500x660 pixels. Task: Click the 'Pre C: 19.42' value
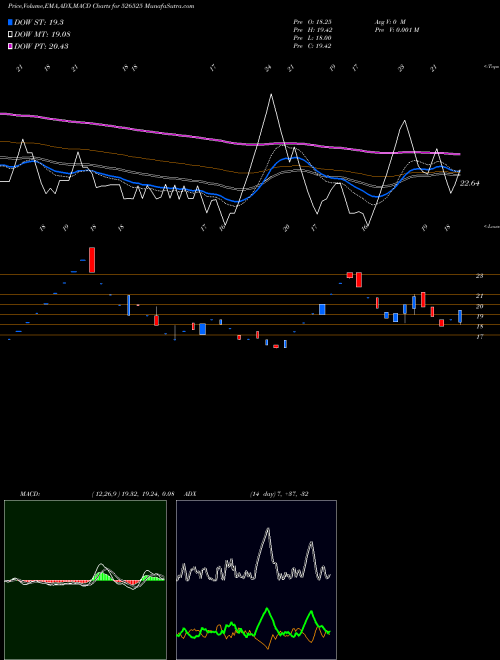312,46
